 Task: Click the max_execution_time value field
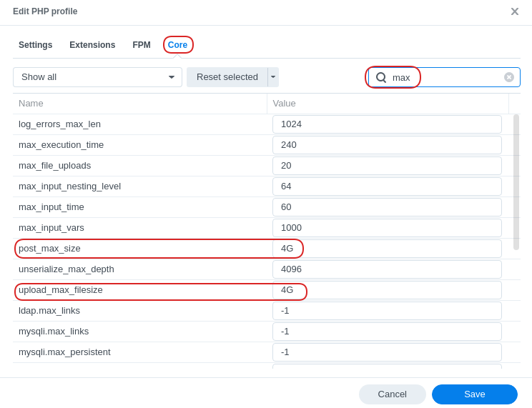(387, 145)
